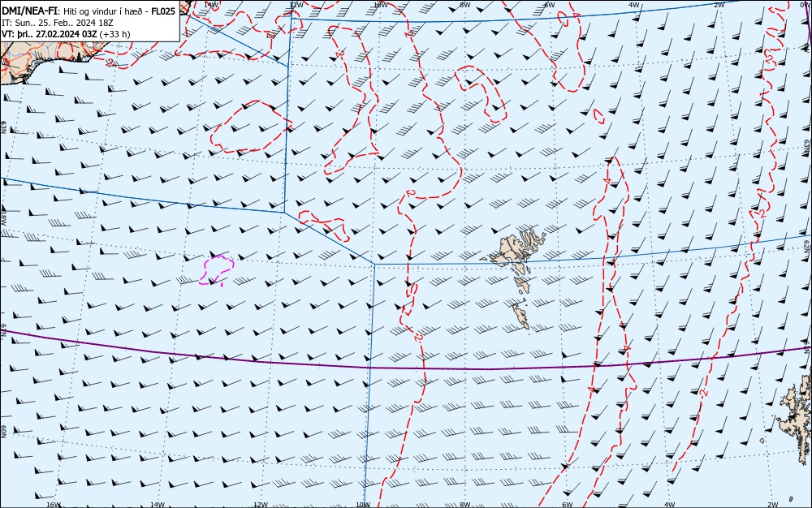812x508 pixels.
Task: Click the 'VT: þri.. 27.02.2024 03Z' valid time
Action: click(49, 34)
